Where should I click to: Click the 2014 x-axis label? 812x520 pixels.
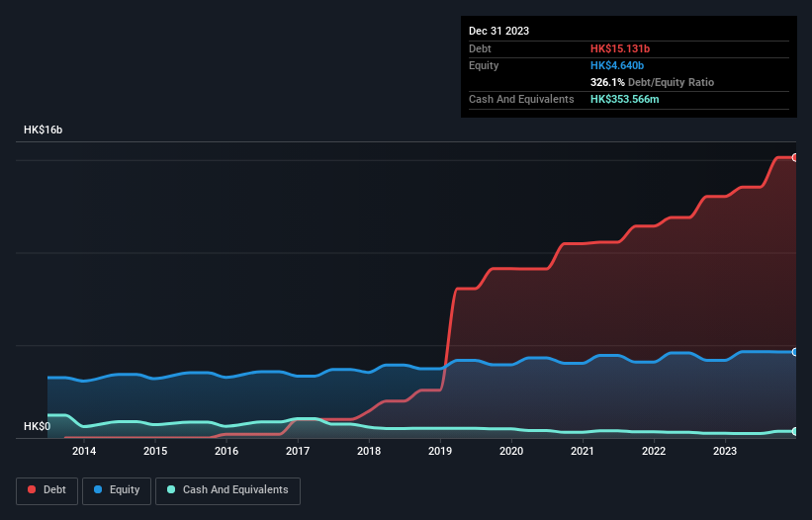click(84, 451)
